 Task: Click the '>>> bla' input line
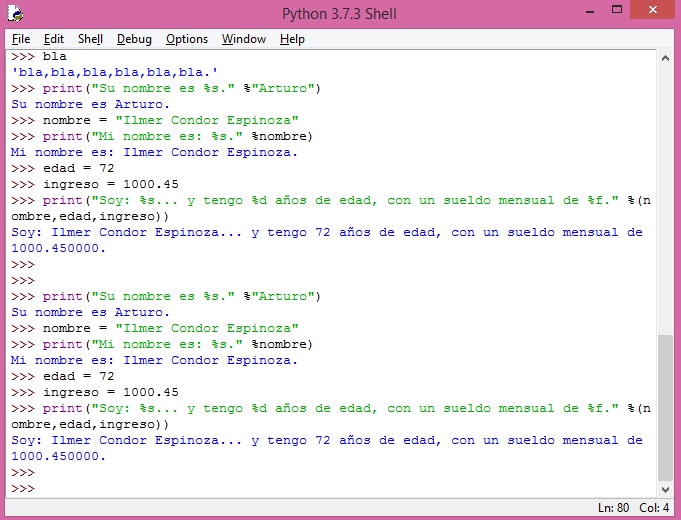point(39,56)
